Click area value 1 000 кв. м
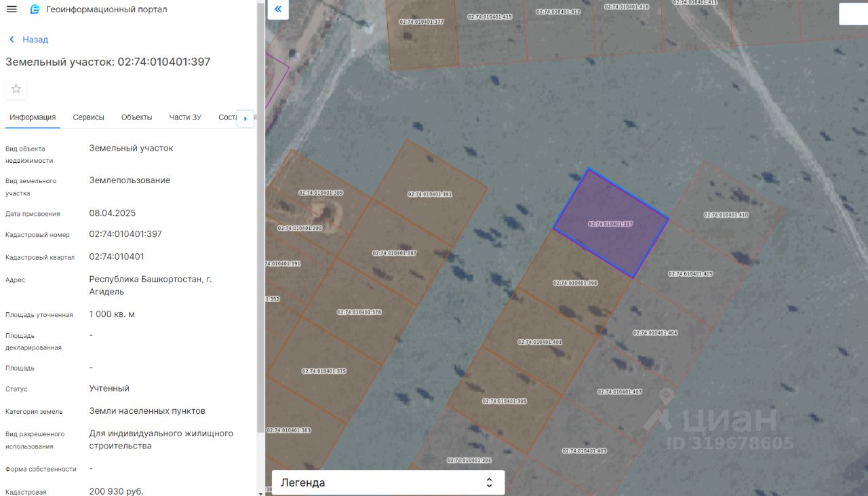Image resolution: width=868 pixels, height=496 pixels. tap(112, 313)
